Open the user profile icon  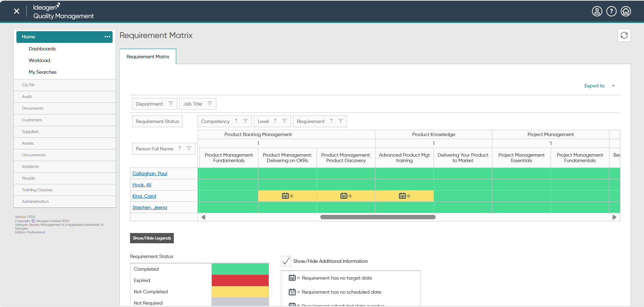click(x=597, y=11)
